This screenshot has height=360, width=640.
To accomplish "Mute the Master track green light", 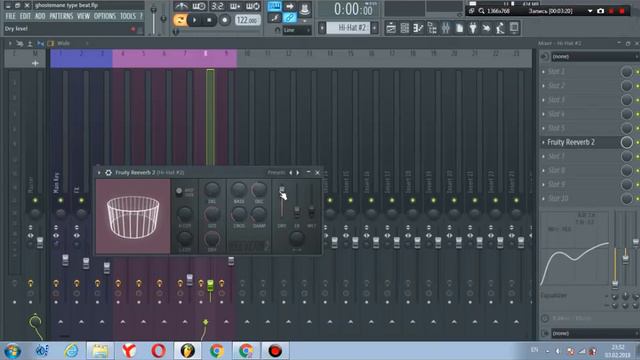I will 35,200.
